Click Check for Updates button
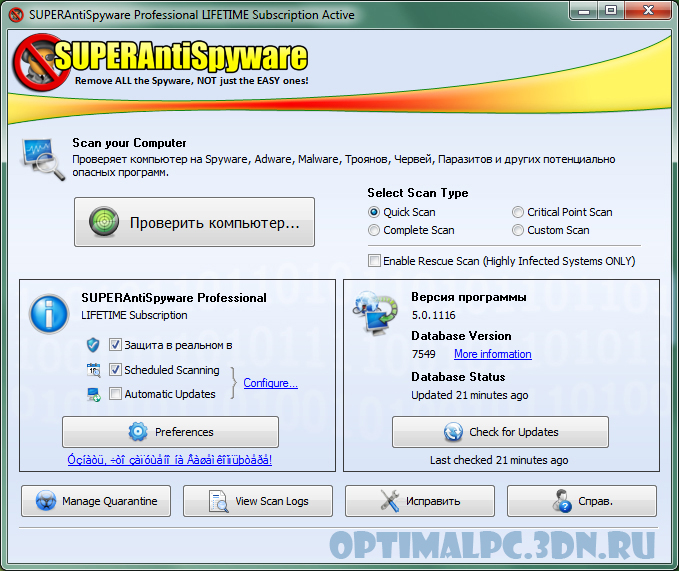The height and width of the screenshot is (571, 679). [500, 432]
